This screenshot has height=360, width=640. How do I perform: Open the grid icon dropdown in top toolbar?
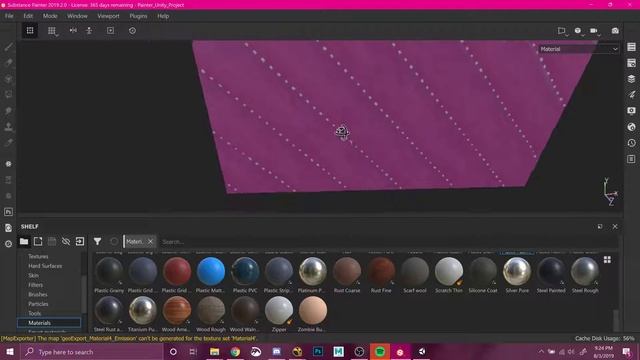(53, 31)
